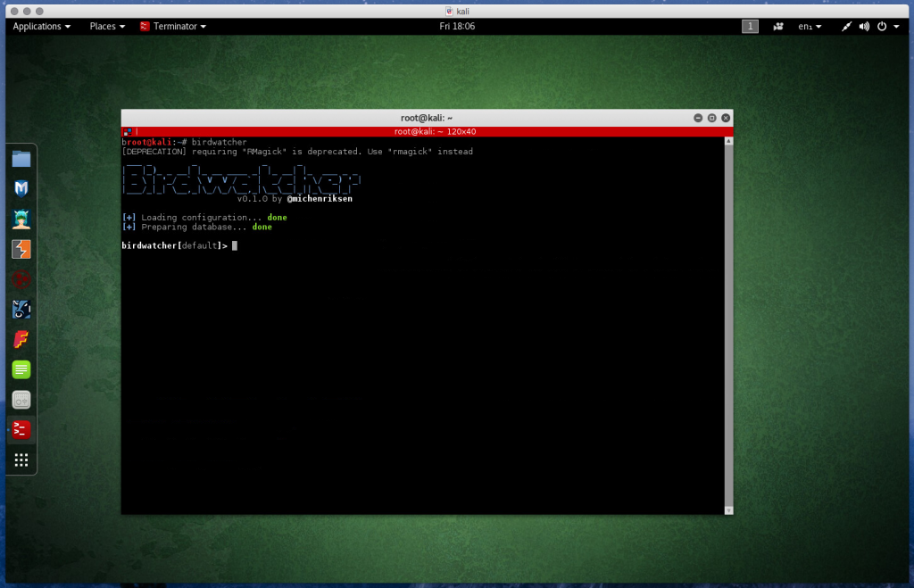Screen dimensions: 914x588
Task: Start Burp Suite from the dock
Action: coord(21,249)
